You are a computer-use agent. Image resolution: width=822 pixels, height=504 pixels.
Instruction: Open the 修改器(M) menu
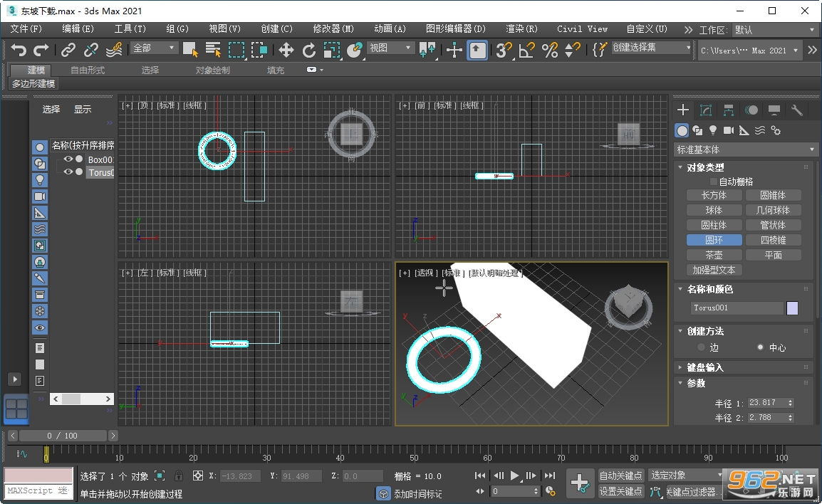[333, 28]
